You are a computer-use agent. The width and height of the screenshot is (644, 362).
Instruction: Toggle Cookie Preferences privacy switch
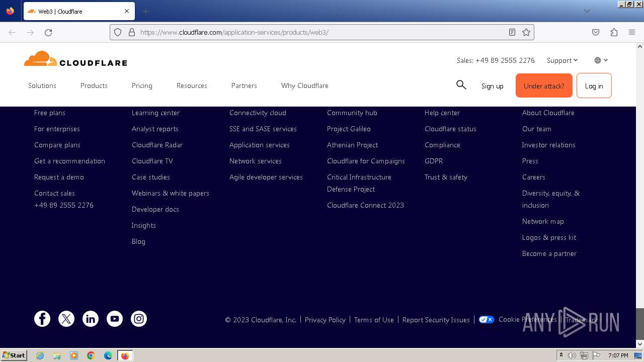click(487, 319)
